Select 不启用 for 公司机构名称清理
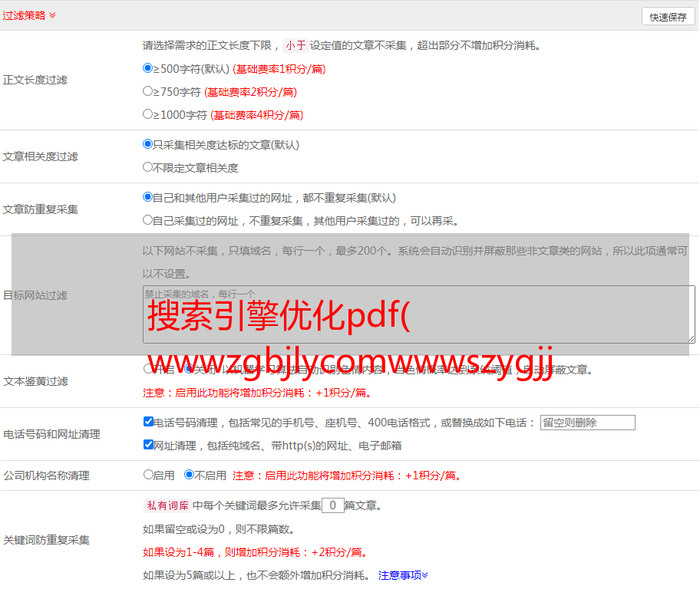Screen dimensions: 700x589 (x=190, y=475)
